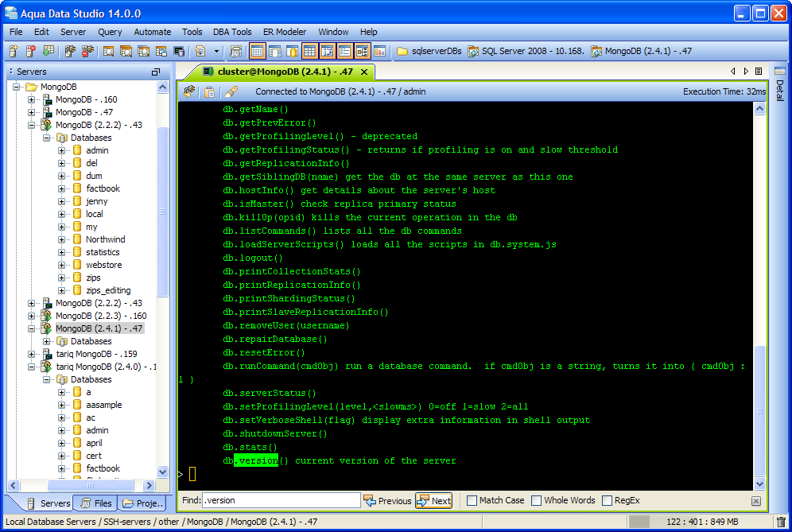
Task: Toggle the first highlighted grid view button
Action: (x=257, y=51)
